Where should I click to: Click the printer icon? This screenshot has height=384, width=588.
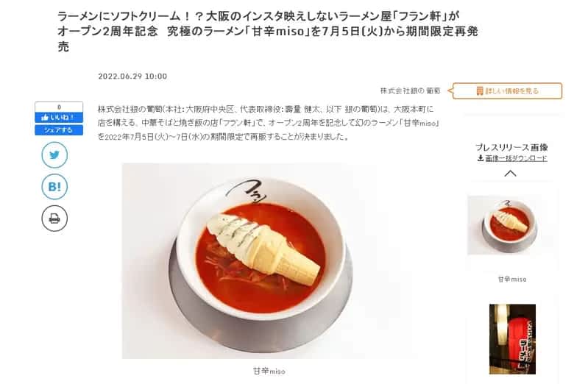tap(54, 218)
